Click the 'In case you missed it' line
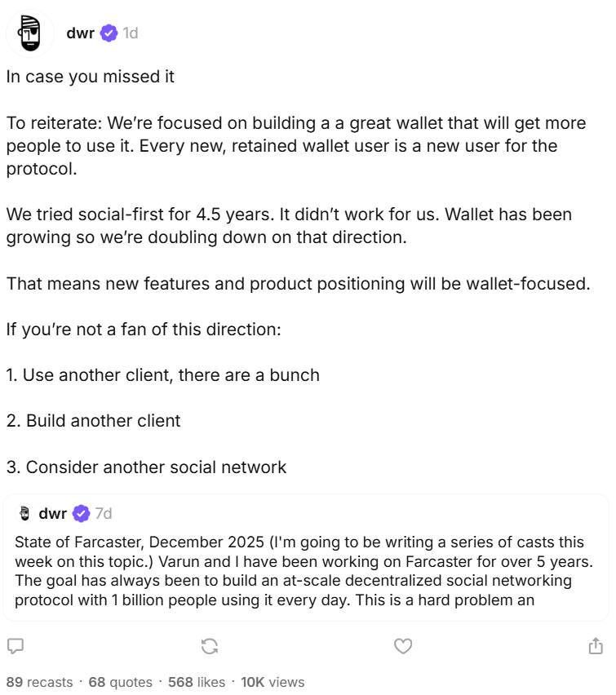The height and width of the screenshot is (695, 616). click(x=90, y=77)
